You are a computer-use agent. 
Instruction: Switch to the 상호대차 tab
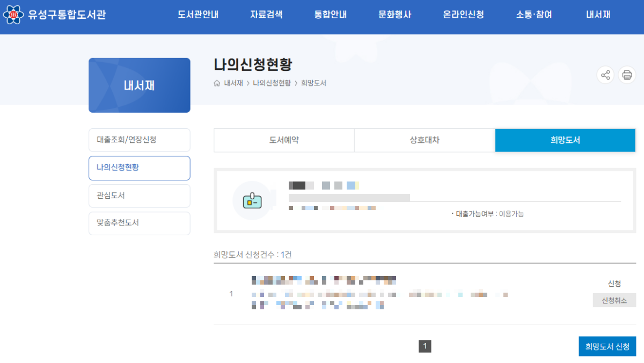coord(425,140)
